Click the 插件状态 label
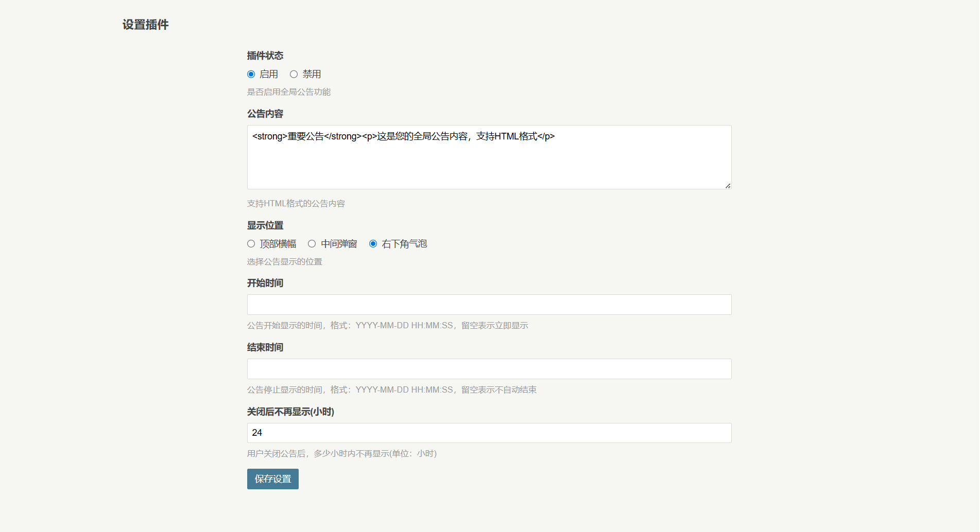This screenshot has width=980, height=532. (265, 56)
